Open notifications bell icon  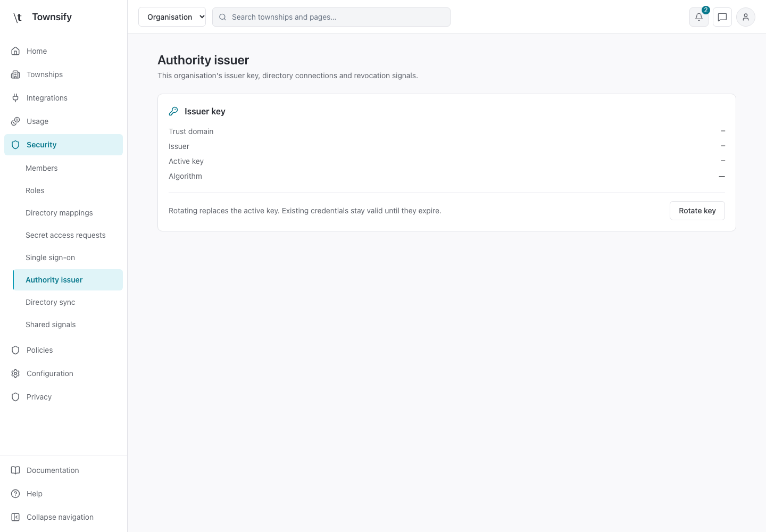[x=699, y=17]
